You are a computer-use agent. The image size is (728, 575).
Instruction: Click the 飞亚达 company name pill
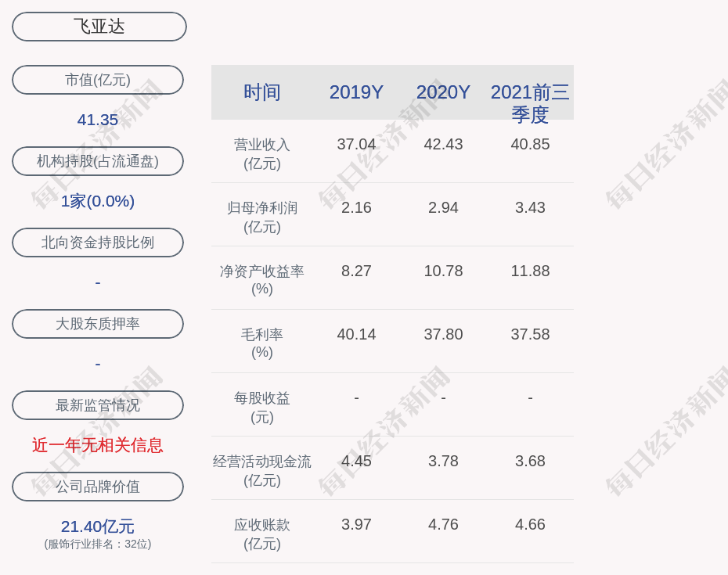coord(99,27)
